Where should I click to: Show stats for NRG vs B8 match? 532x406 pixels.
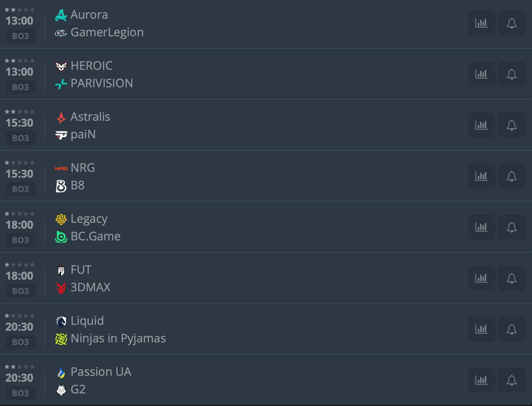[x=481, y=176]
